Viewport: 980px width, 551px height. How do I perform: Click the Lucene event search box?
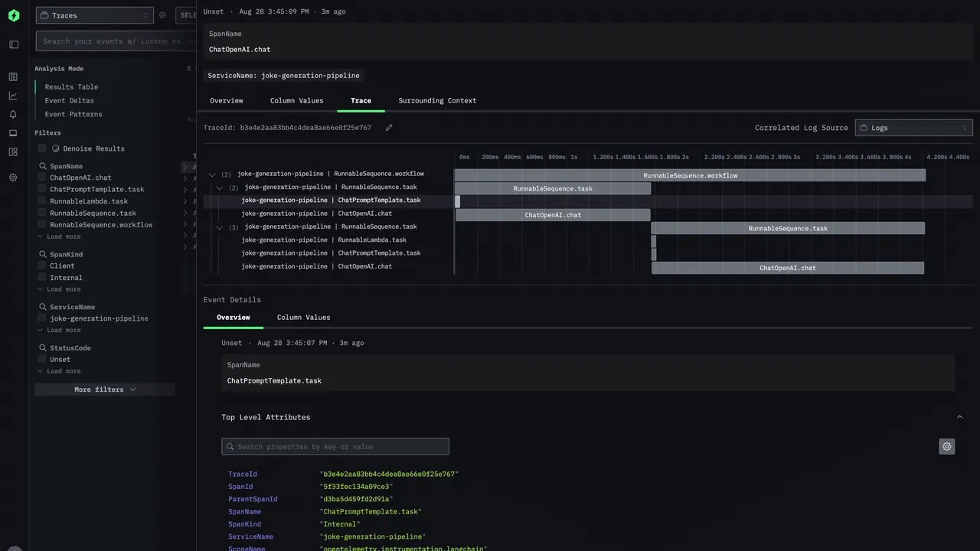[115, 41]
